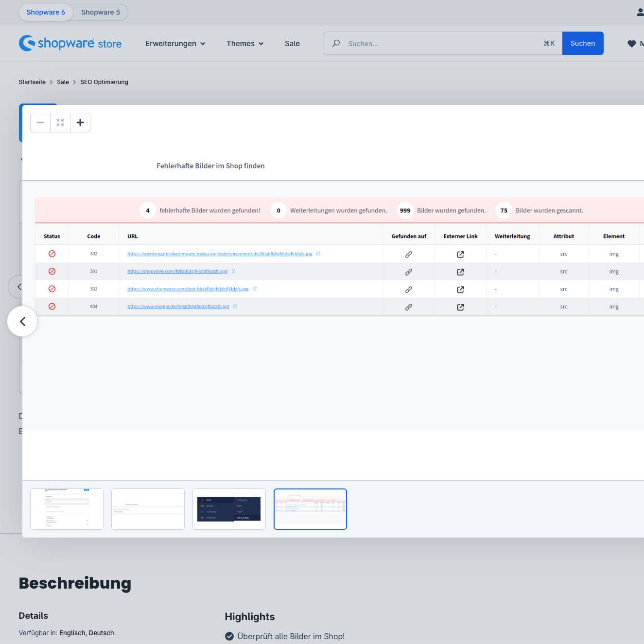Click the red status icon in the 301 row
Image resolution: width=644 pixels, height=644 pixels.
[52, 271]
